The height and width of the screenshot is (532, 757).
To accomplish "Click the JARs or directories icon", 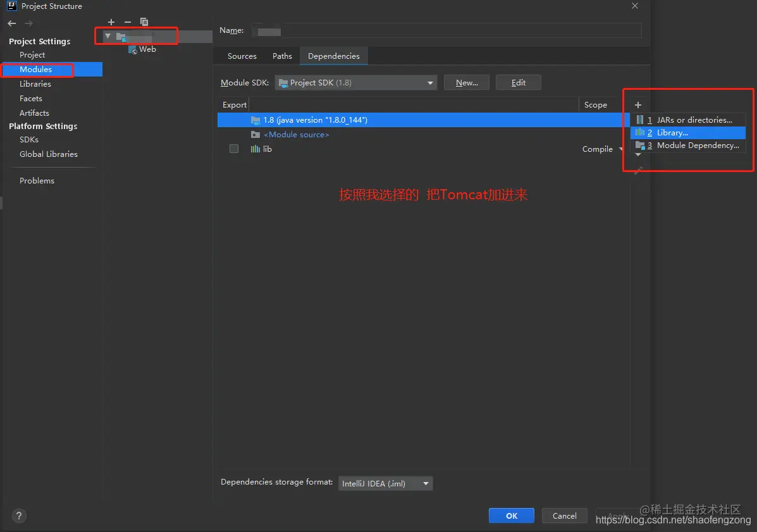I will [x=639, y=120].
